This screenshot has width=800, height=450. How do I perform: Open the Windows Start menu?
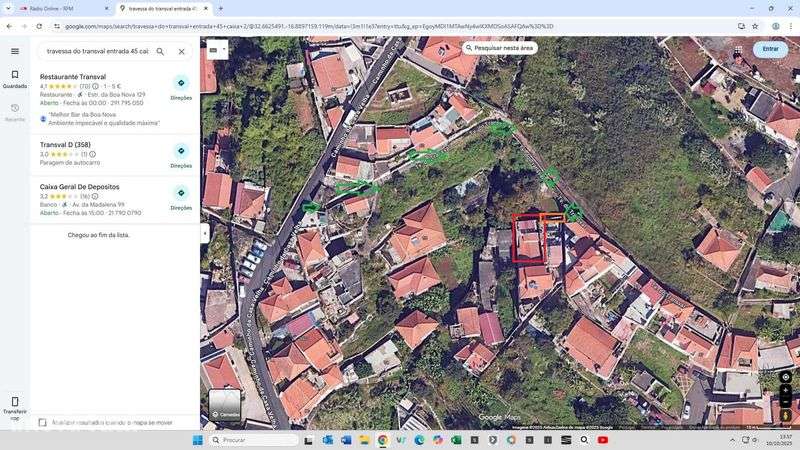[x=198, y=440]
